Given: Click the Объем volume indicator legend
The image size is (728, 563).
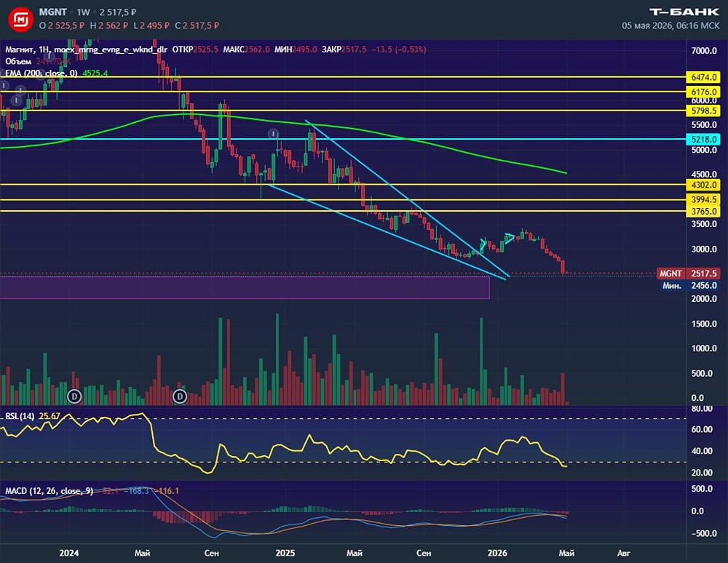Looking at the screenshot, I should point(18,61).
